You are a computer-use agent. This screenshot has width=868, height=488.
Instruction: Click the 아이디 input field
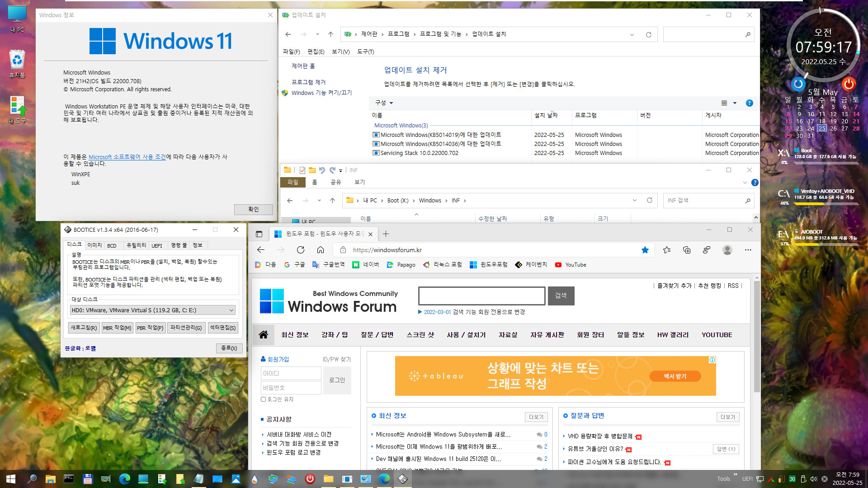point(291,373)
